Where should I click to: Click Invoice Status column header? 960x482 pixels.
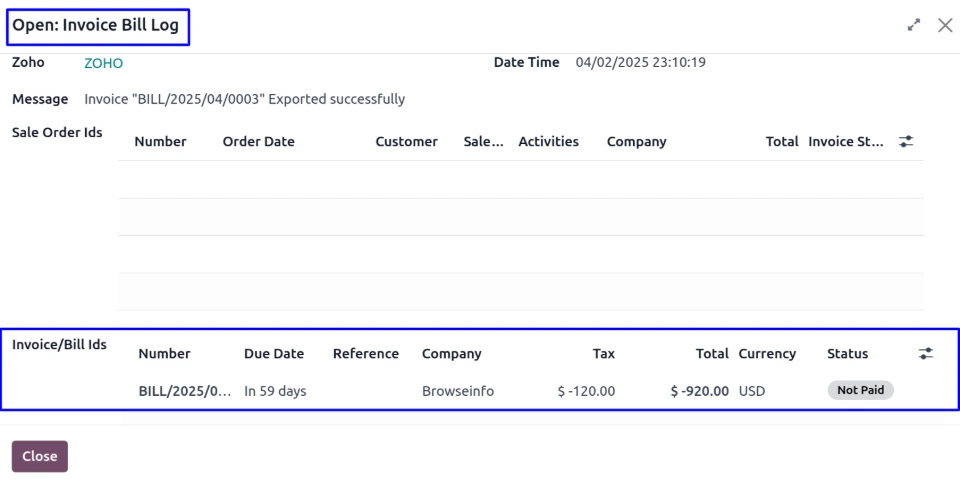[845, 142]
